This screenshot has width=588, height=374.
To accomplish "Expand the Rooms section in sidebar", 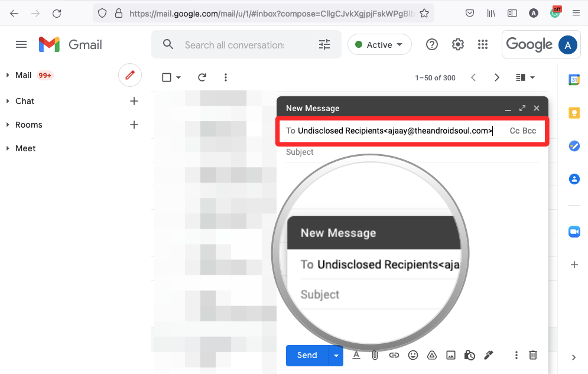I will point(7,125).
